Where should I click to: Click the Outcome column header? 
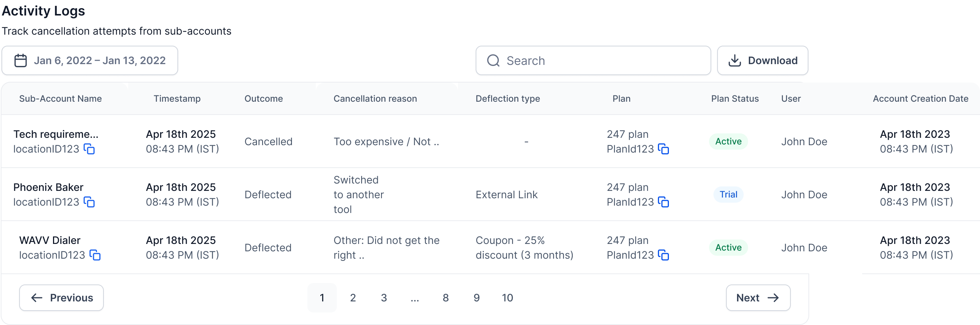coord(264,98)
